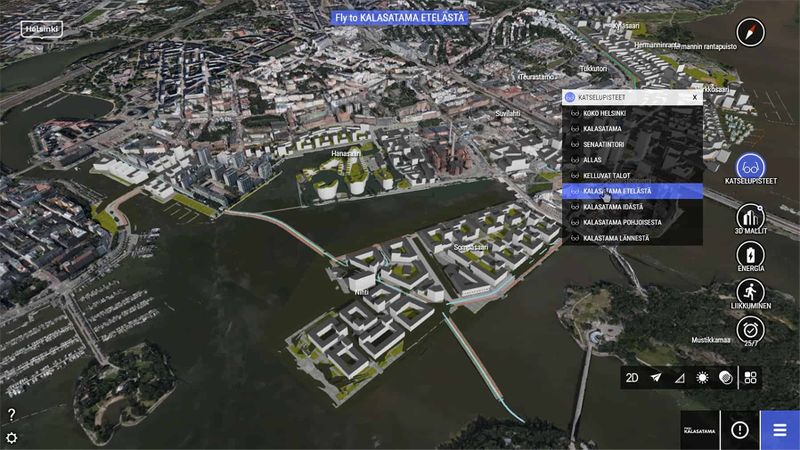Click the paper plane fly mode icon
This screenshot has height=450, width=800.
pyautogui.click(x=656, y=378)
